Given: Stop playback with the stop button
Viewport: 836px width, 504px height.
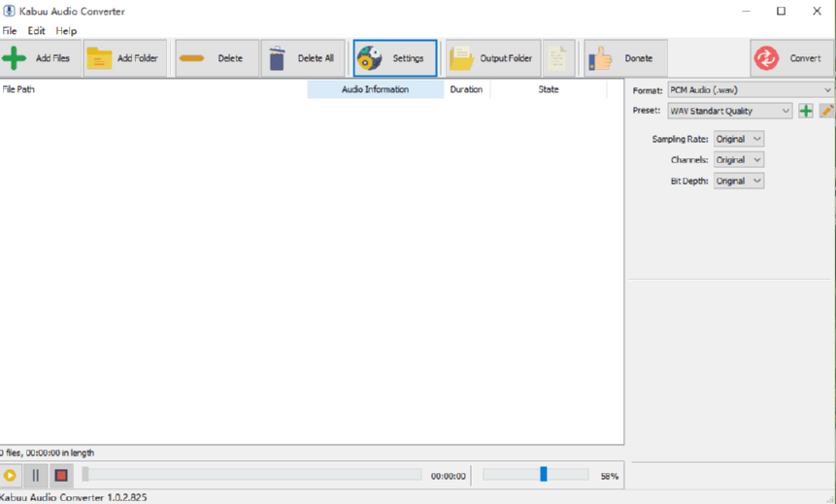Looking at the screenshot, I should (61, 475).
